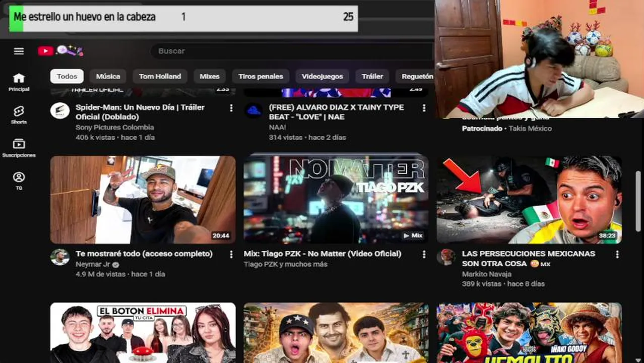Select the Tráiler filter chip
The width and height of the screenshot is (644, 363).
(x=372, y=76)
